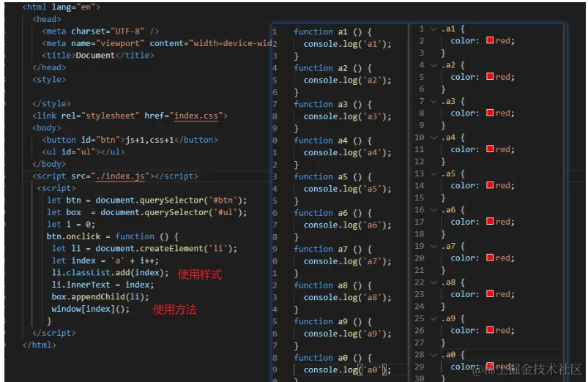The width and height of the screenshot is (588, 382).
Task: Click console.log('a0') line in JS
Action: coord(347,370)
